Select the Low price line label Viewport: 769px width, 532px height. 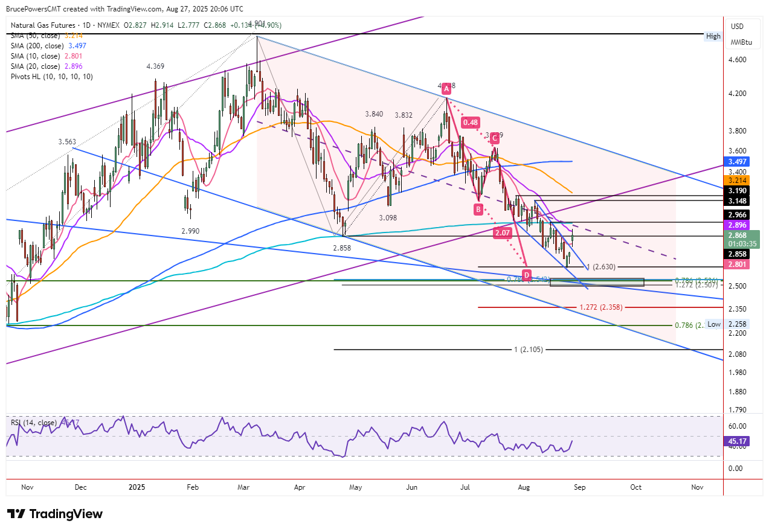(714, 324)
